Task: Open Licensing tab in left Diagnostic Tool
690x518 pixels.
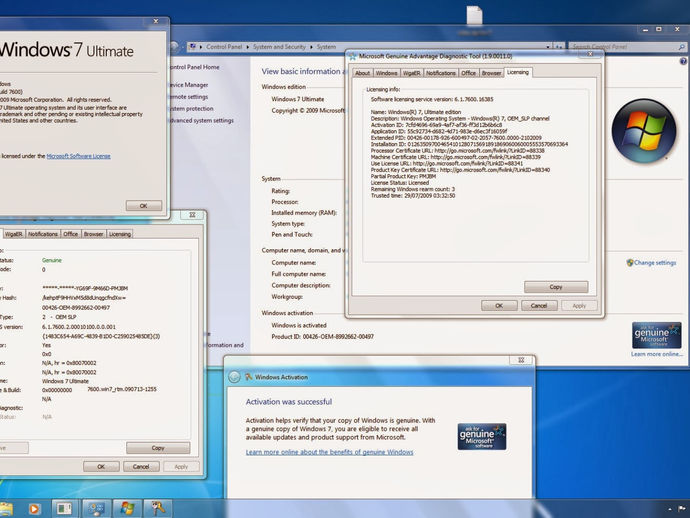Action: click(x=120, y=234)
